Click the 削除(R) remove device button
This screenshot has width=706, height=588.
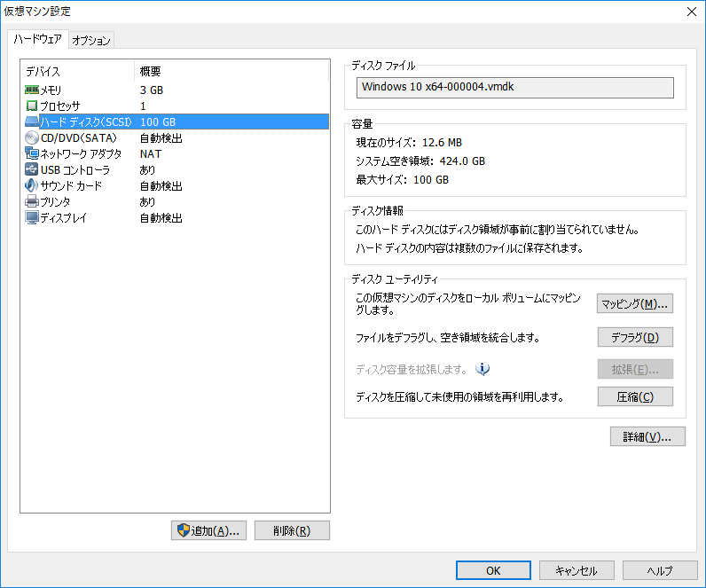(x=292, y=531)
